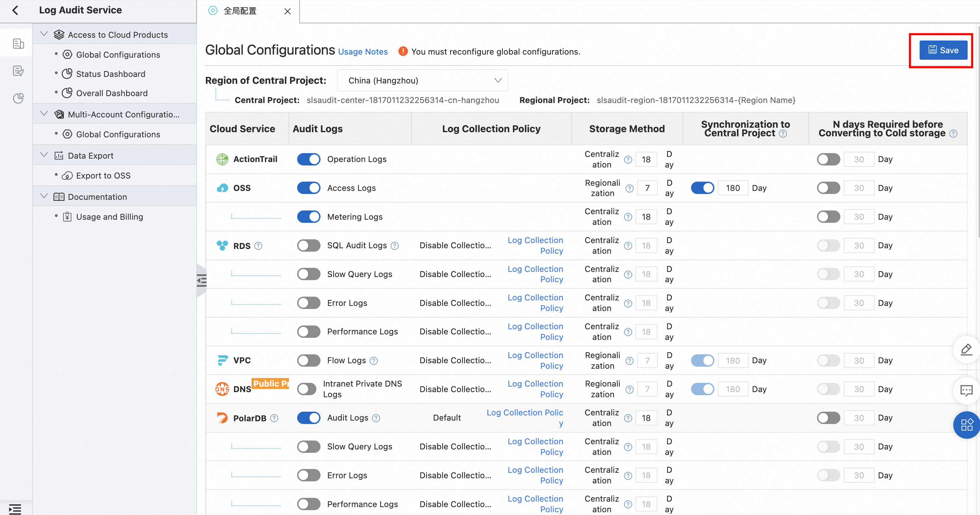Open the floating chat feedback icon

966,390
